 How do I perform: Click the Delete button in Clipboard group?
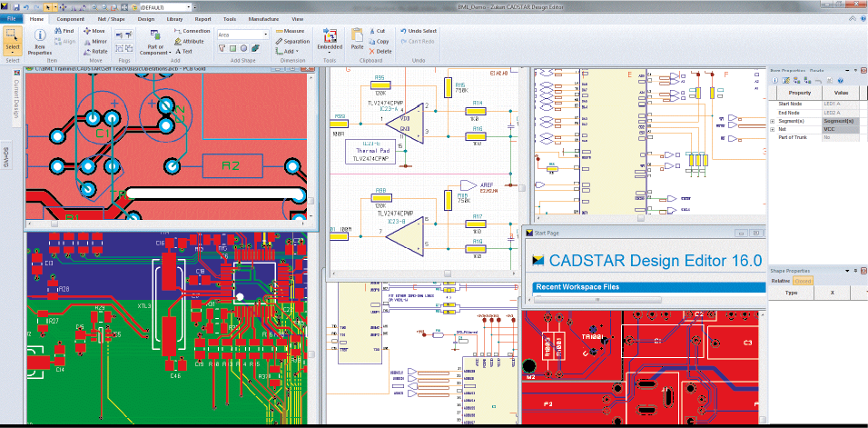click(381, 52)
